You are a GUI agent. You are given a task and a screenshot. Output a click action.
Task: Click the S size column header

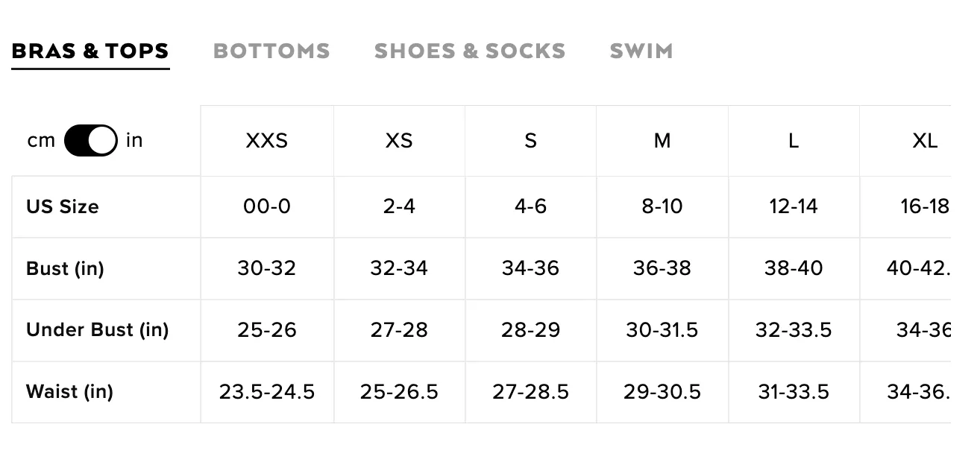[530, 140]
